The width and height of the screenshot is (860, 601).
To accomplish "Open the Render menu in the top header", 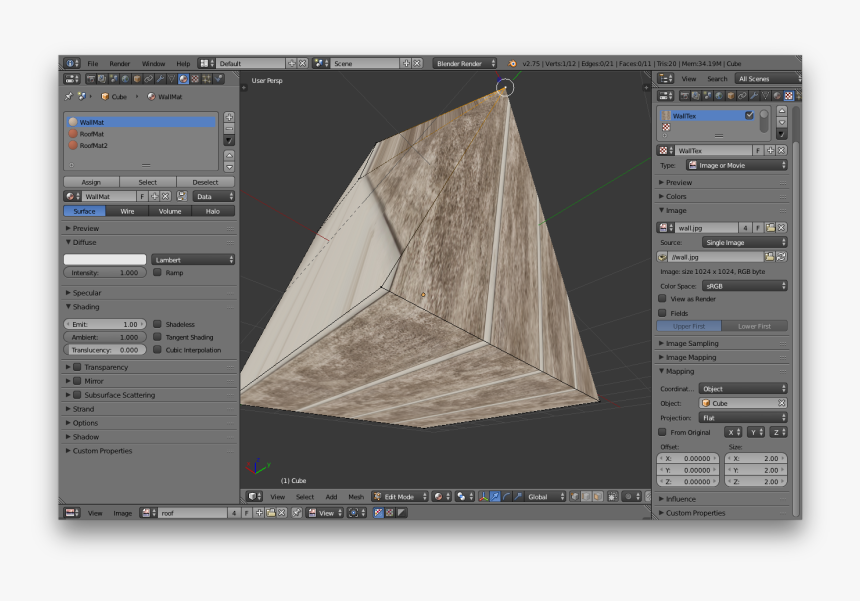I will [119, 62].
